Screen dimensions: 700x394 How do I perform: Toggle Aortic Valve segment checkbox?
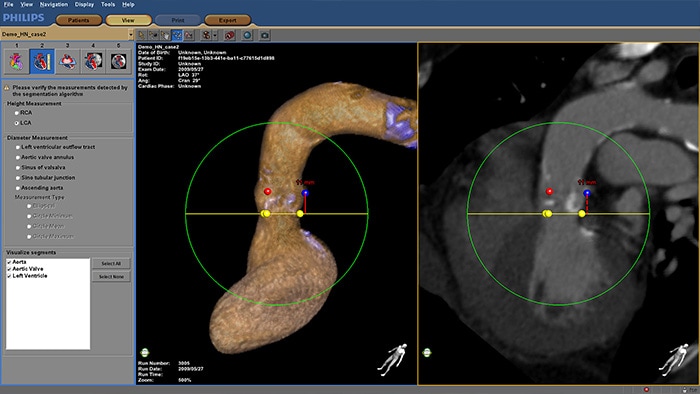[x=9, y=269]
